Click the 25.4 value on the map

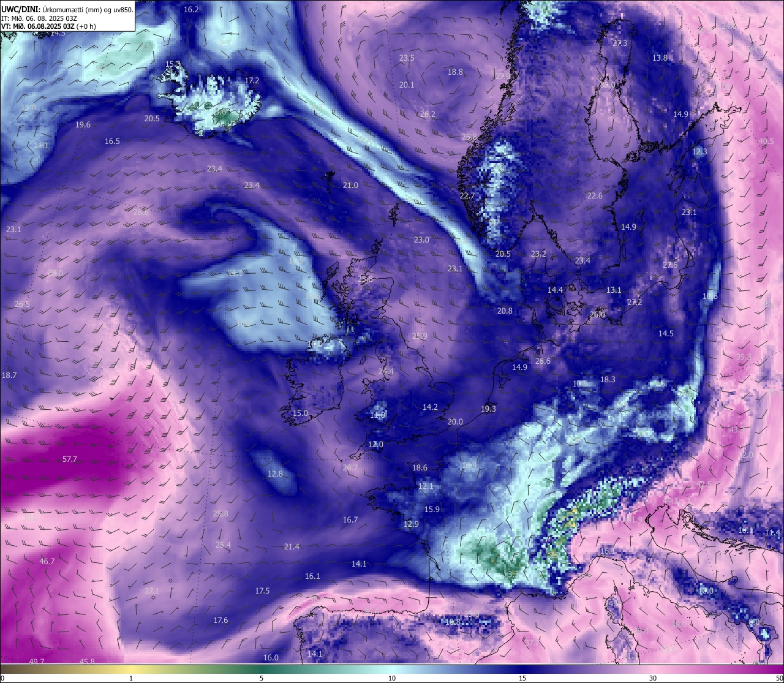pos(223,545)
